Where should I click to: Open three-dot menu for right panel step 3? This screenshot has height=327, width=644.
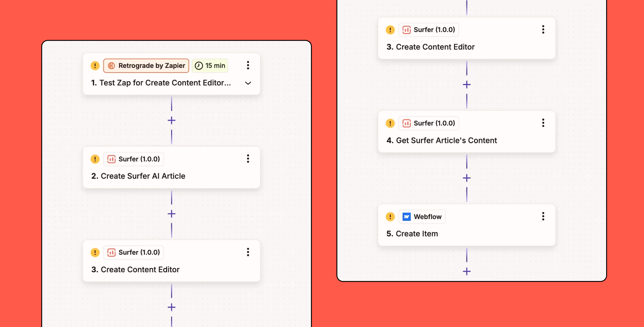pos(543,30)
